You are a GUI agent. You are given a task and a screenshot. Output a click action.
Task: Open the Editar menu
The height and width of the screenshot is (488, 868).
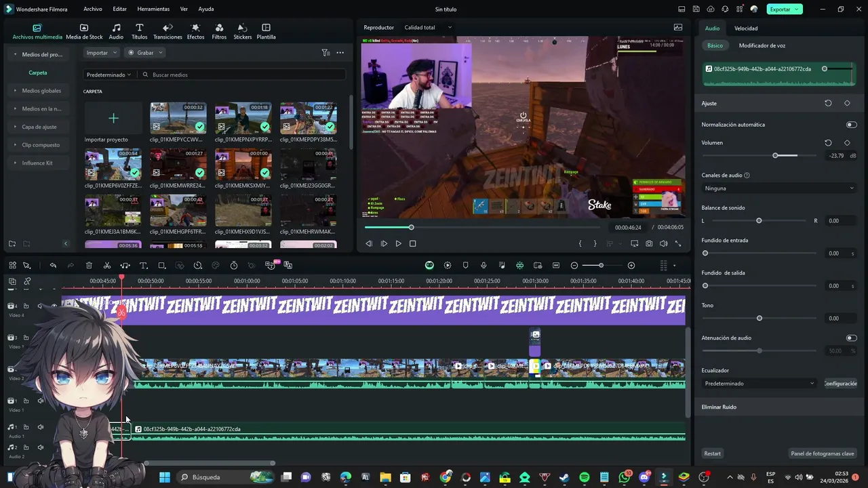(x=119, y=9)
